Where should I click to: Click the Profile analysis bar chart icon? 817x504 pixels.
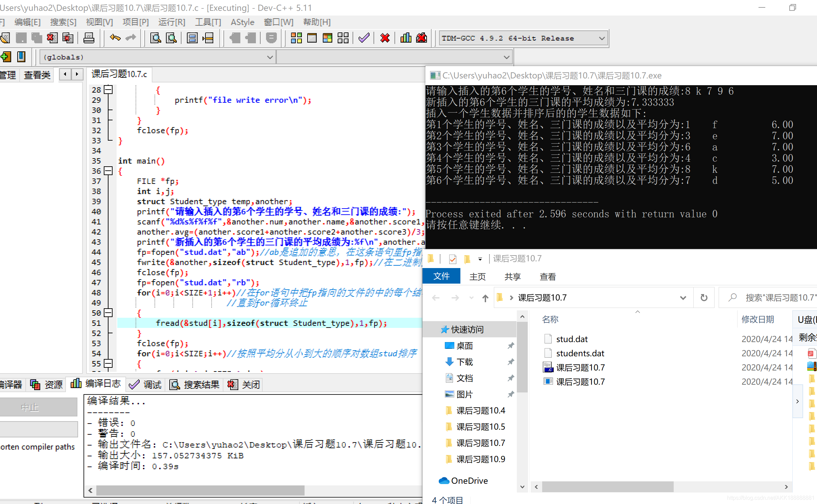point(406,38)
